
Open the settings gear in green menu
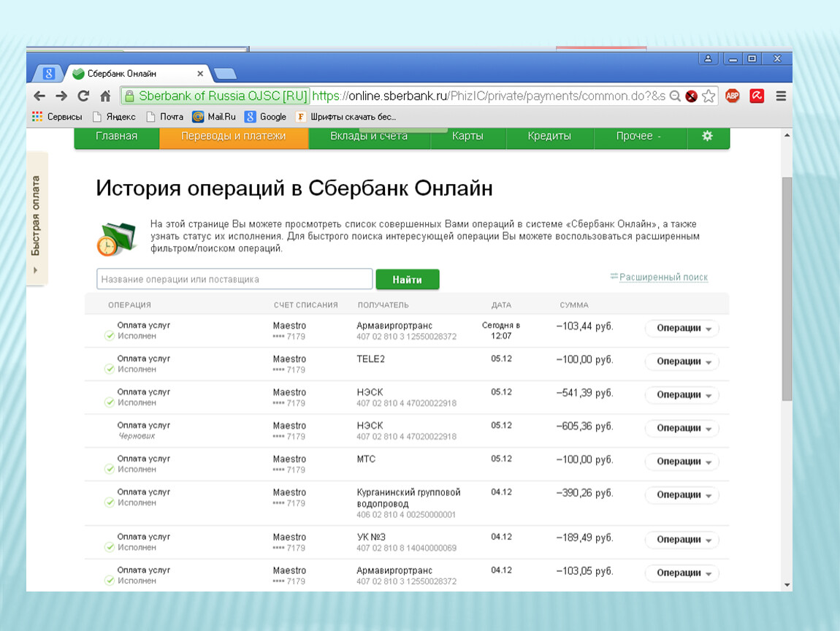point(707,136)
